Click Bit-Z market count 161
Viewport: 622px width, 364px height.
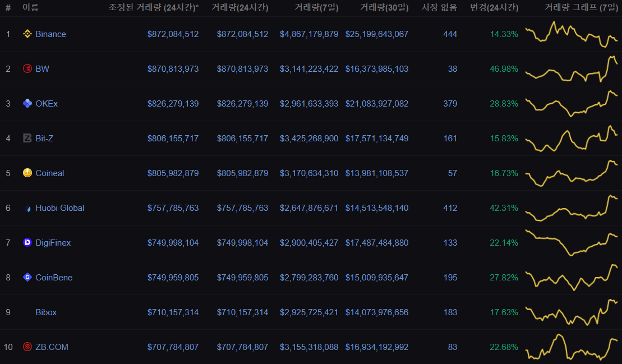[x=450, y=139]
